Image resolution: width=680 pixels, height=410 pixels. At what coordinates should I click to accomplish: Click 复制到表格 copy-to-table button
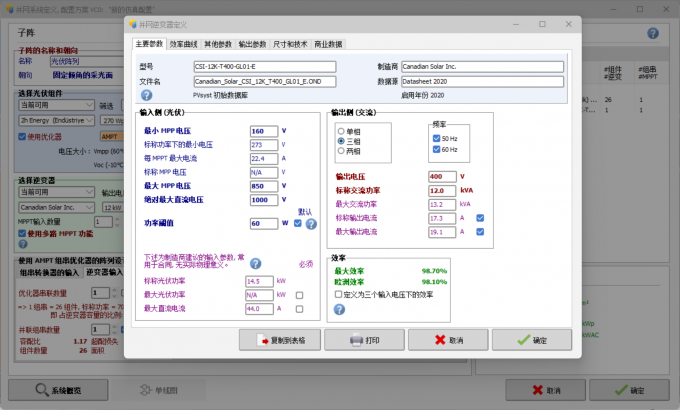click(x=279, y=340)
